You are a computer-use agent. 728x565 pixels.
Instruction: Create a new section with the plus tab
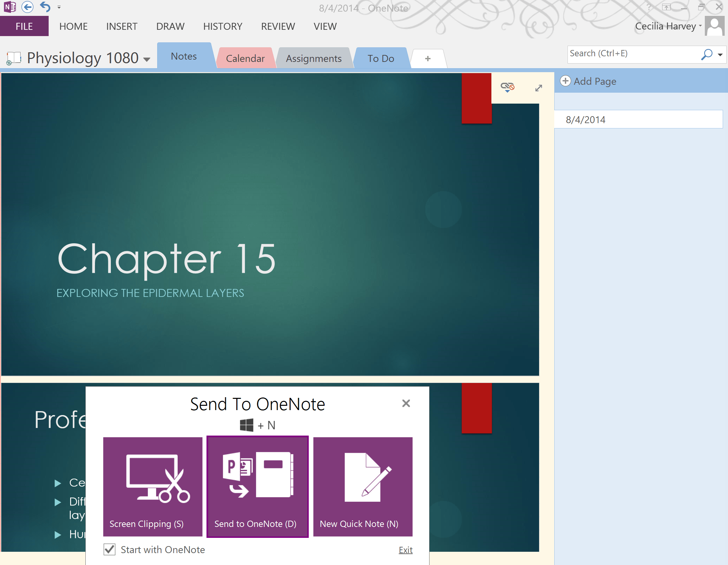click(428, 58)
